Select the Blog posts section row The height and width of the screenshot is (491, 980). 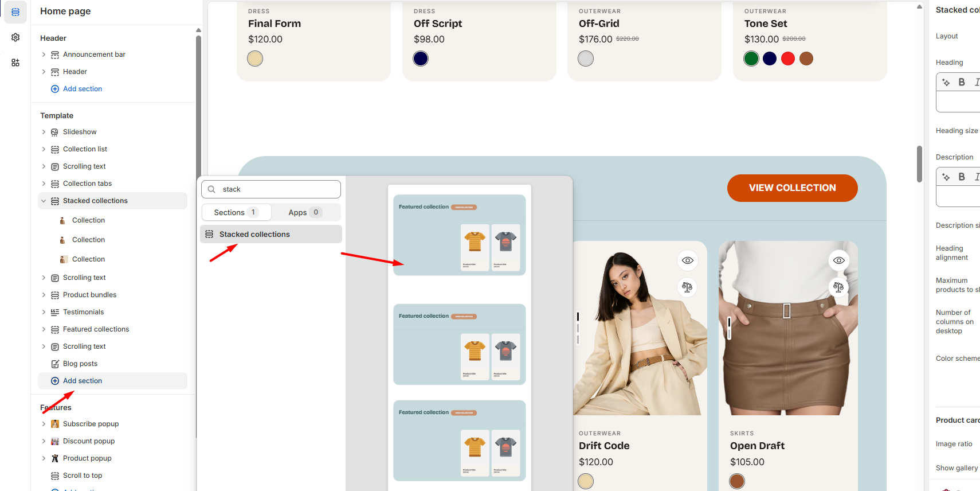(112, 364)
